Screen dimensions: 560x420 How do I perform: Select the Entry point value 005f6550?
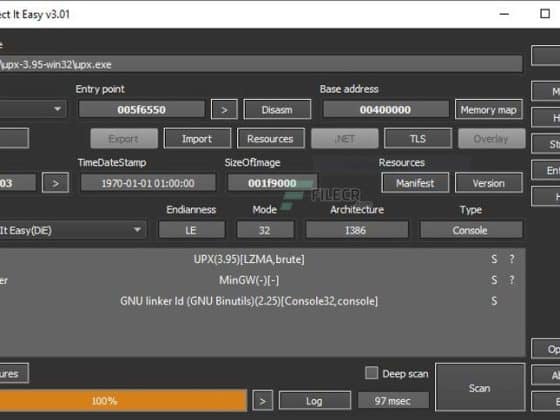pyautogui.click(x=142, y=110)
